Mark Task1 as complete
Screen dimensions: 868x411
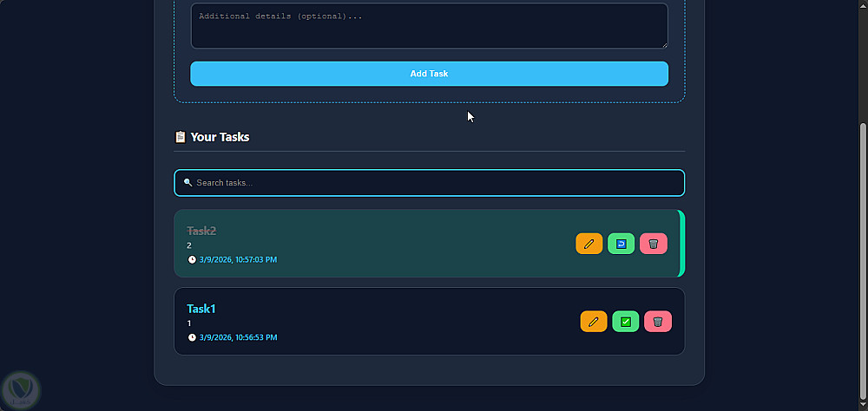point(625,322)
